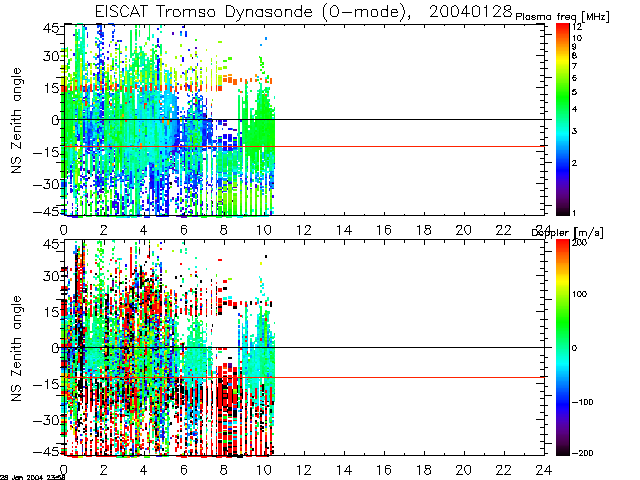Click hour '20' on the bottom plot's time axis
Image resolution: width=640 pixels, height=480 pixels.
[x=464, y=470]
